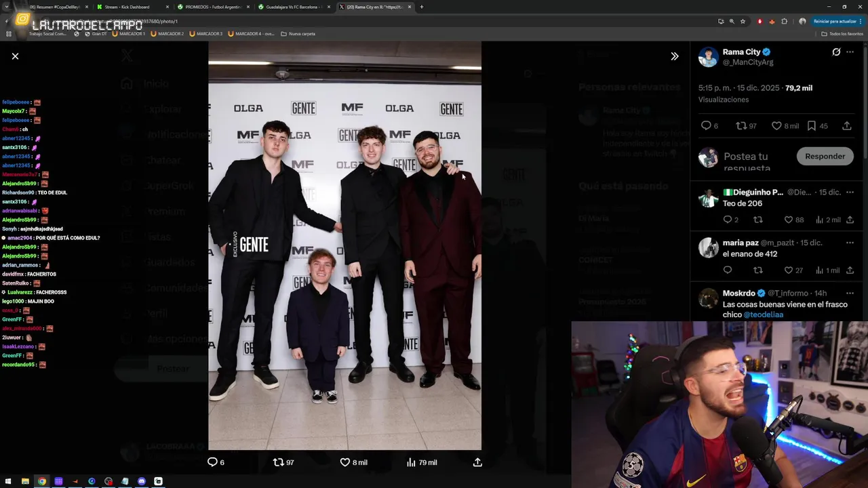Click repost icon with 97 in right panel
Viewport: 868px width, 488px height.
click(x=746, y=126)
